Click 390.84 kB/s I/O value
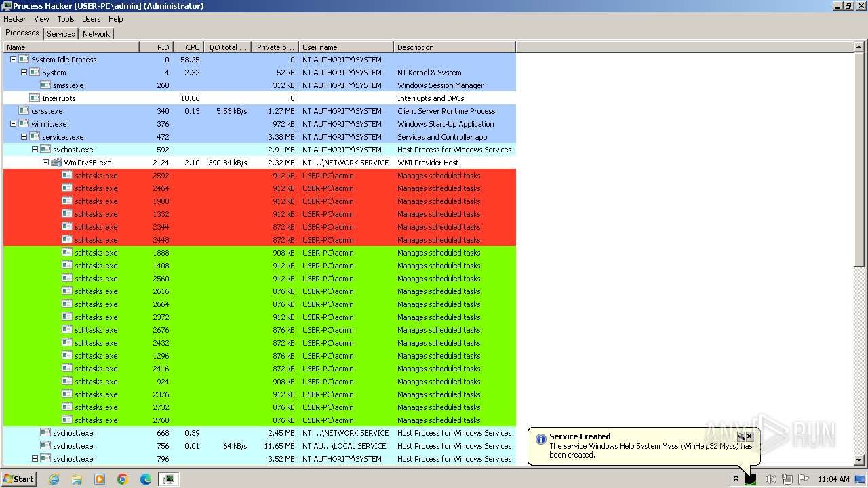The image size is (868, 488). (x=228, y=163)
